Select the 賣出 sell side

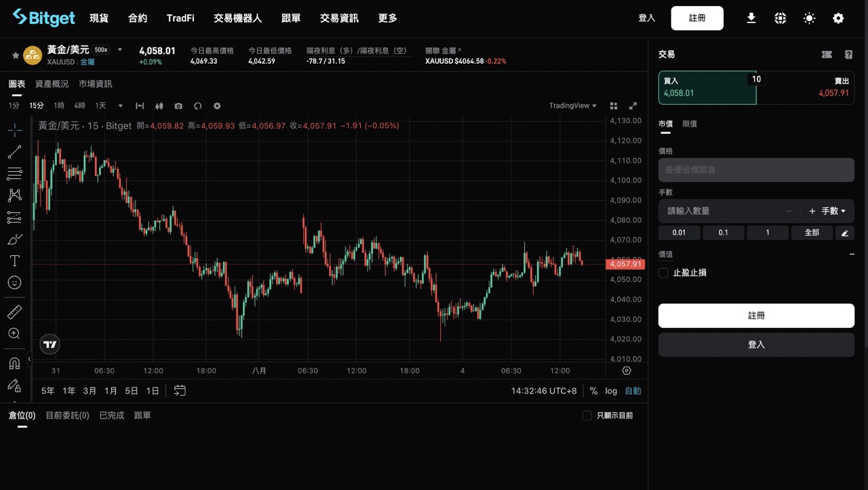(x=806, y=88)
